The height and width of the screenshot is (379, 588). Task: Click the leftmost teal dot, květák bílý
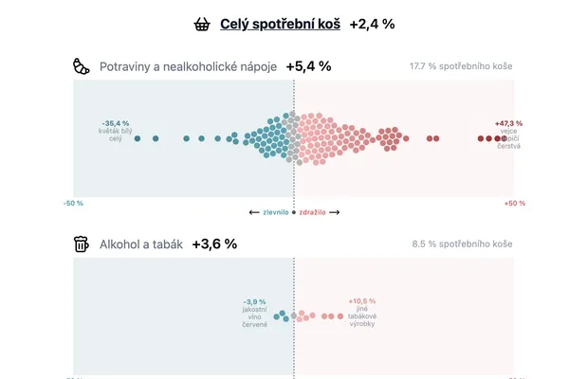(138, 138)
